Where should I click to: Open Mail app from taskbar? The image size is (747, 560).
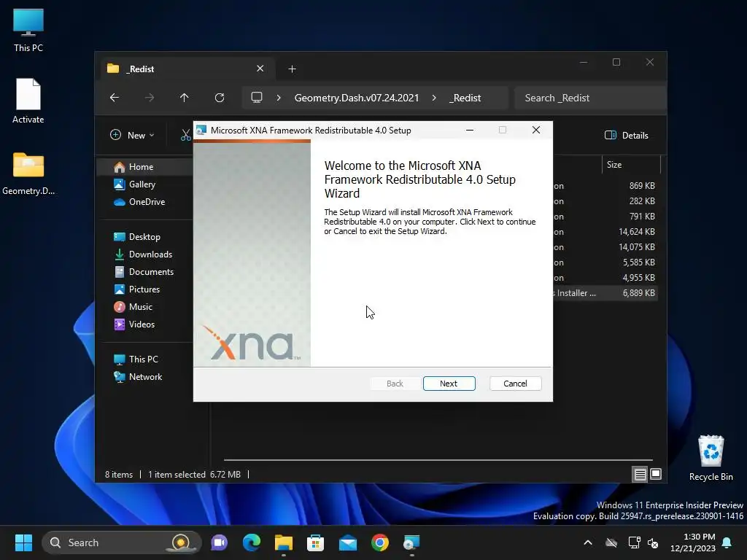click(348, 542)
